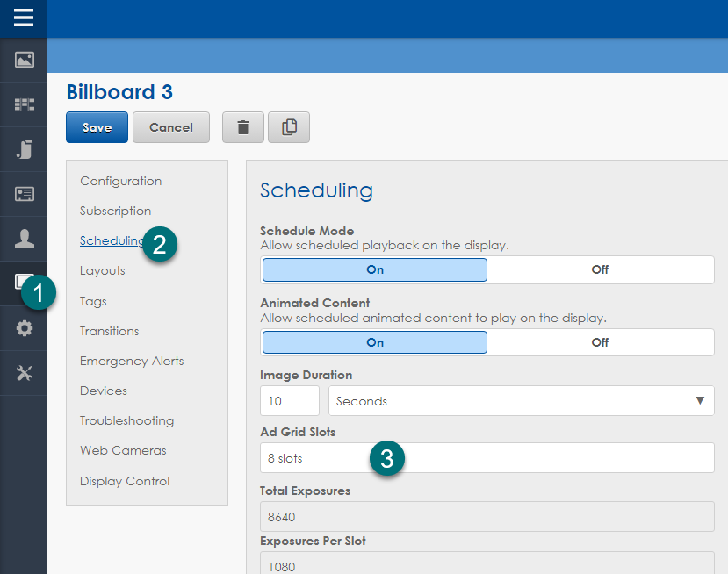
Task: Select Web Cameras in the side menu
Action: (123, 450)
